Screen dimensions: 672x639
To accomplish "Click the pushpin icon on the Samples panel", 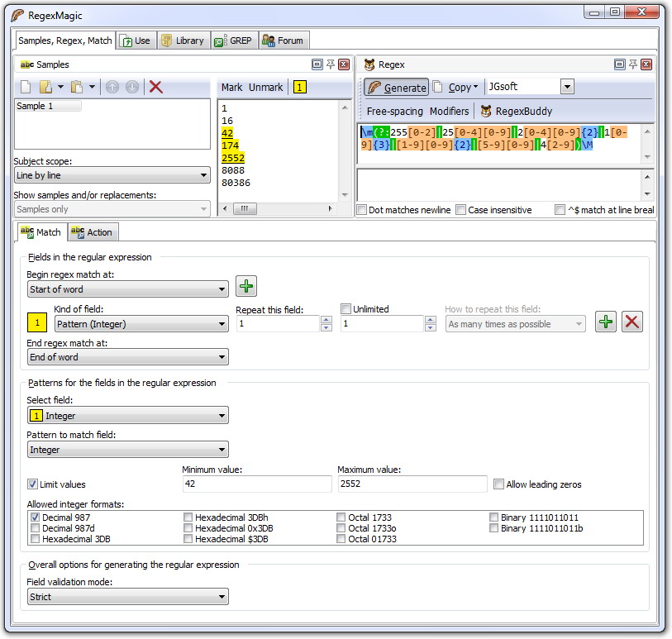I will pyautogui.click(x=330, y=64).
